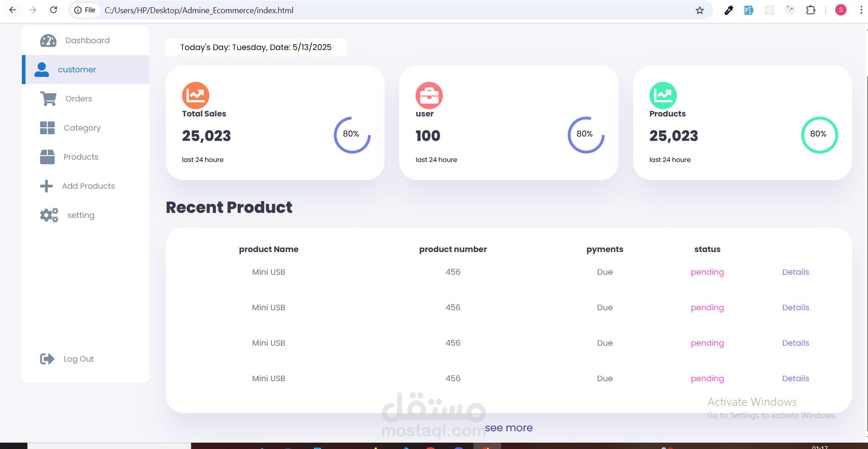Open the setting menu item
Image resolution: width=868 pixels, height=449 pixels.
(86, 215)
